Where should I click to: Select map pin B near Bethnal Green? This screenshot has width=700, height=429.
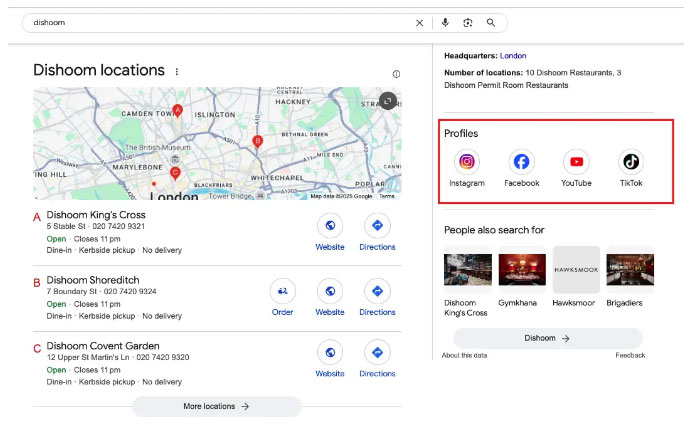click(257, 142)
